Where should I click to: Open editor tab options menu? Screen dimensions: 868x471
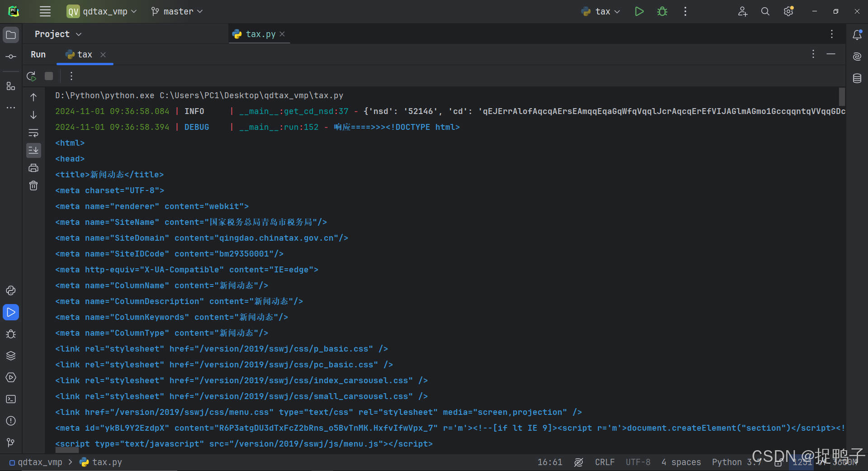pyautogui.click(x=831, y=34)
